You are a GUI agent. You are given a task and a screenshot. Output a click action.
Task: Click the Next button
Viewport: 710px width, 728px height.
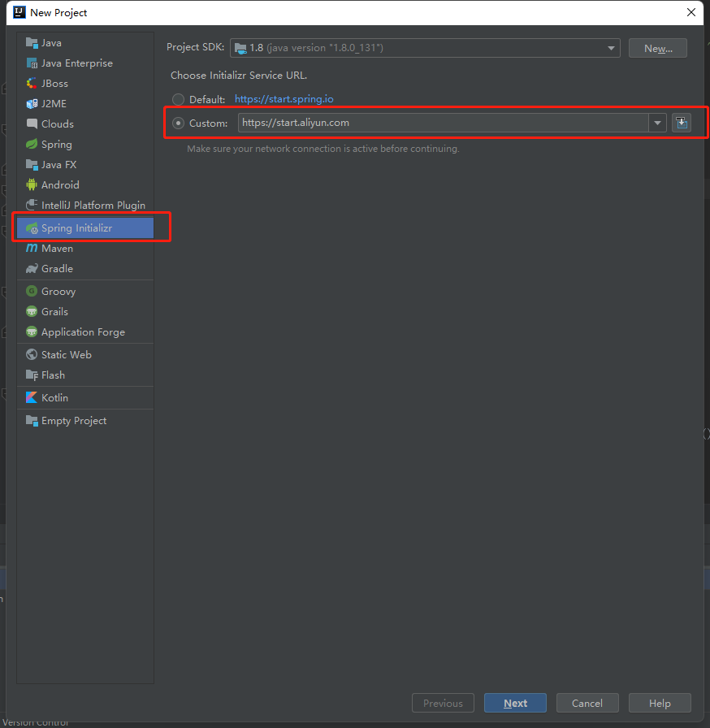pos(515,703)
